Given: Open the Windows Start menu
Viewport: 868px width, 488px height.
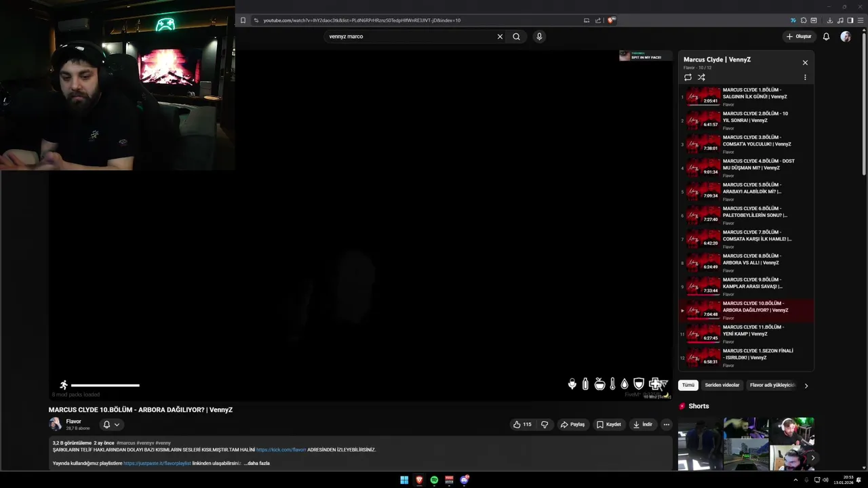Looking at the screenshot, I should [x=404, y=480].
